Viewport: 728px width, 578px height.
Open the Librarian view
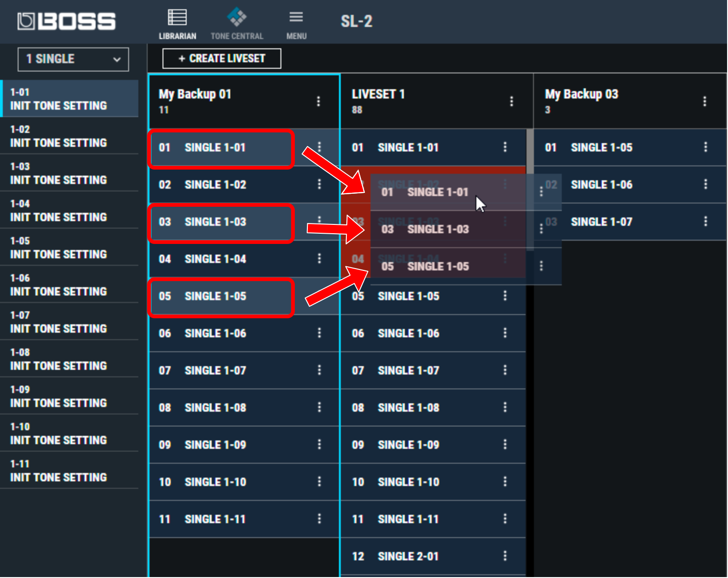coord(177,24)
